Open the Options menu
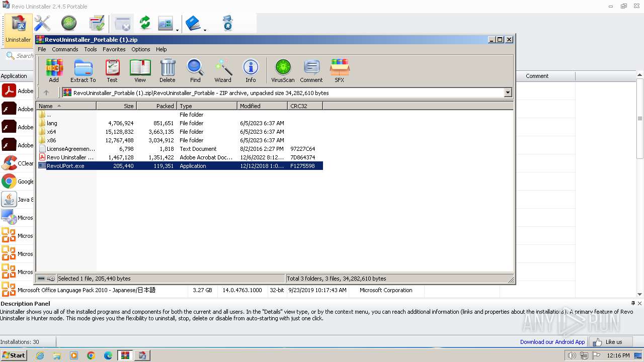This screenshot has width=644, height=362. [141, 49]
